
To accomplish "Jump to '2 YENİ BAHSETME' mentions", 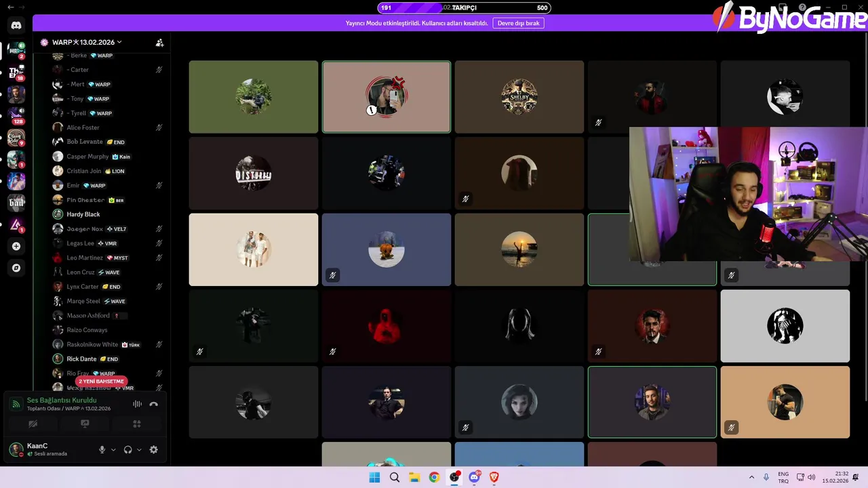I will 101,381.
